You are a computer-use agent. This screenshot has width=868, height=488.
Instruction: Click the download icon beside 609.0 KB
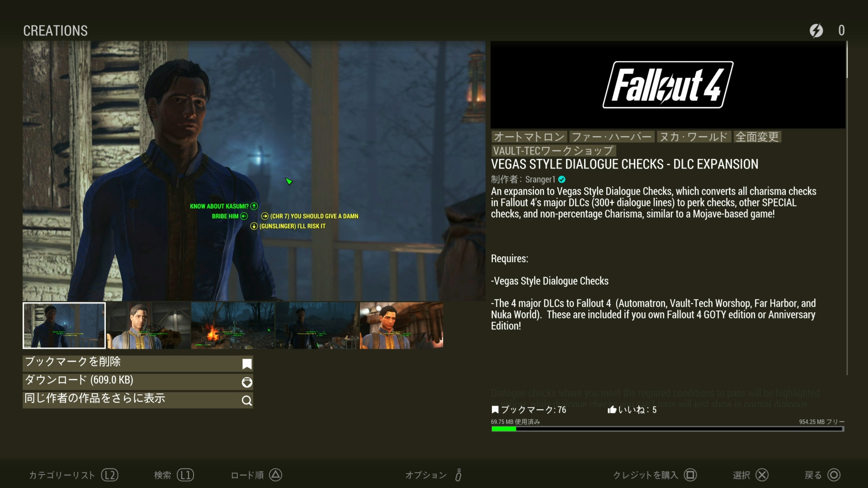pyautogui.click(x=247, y=382)
